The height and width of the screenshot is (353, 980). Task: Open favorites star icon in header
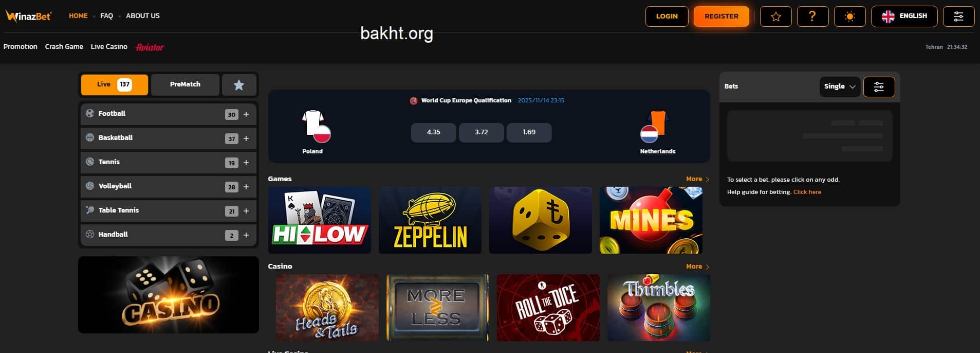[x=775, y=16]
